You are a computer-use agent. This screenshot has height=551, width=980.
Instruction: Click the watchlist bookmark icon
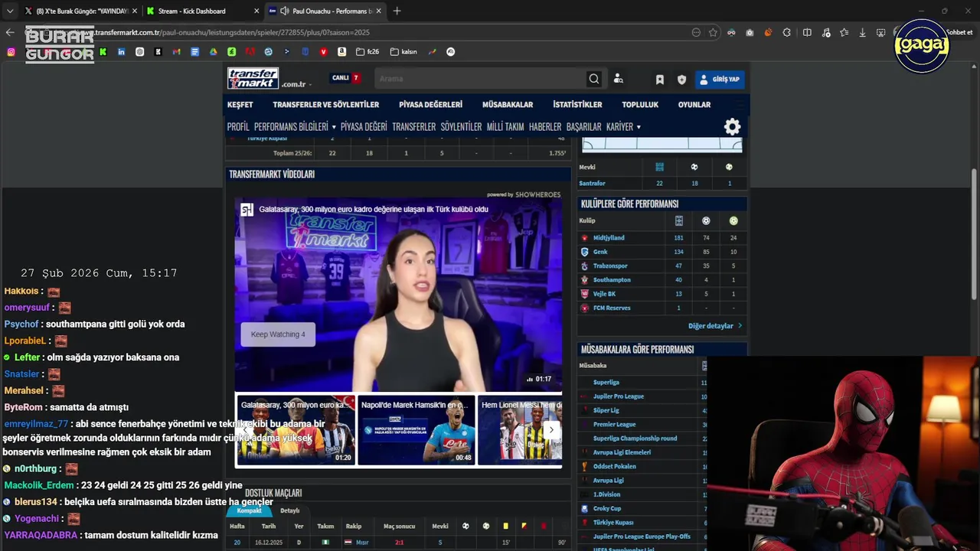pyautogui.click(x=659, y=80)
